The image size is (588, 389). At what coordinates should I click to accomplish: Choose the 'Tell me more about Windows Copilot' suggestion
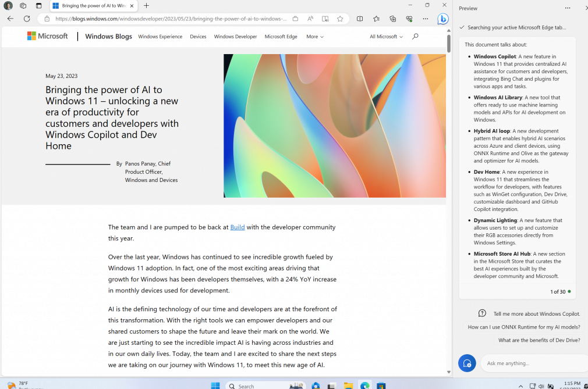[x=536, y=313]
